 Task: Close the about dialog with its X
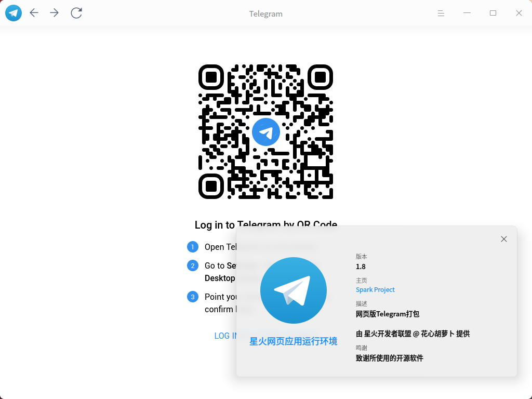click(503, 239)
